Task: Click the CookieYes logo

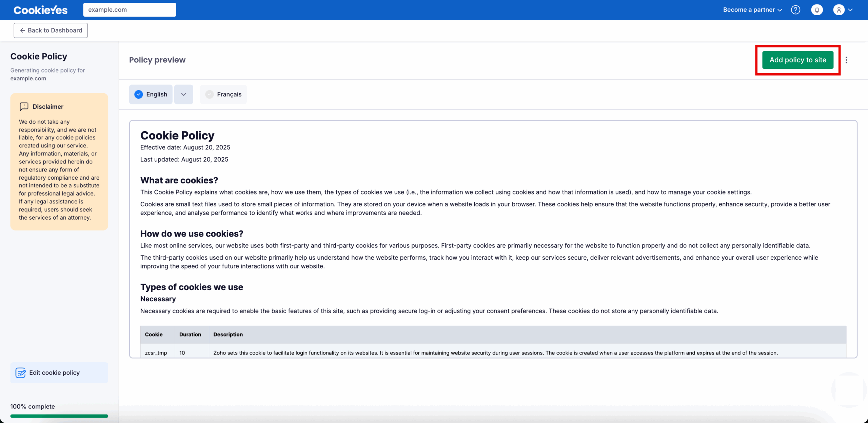Action: [40, 9]
